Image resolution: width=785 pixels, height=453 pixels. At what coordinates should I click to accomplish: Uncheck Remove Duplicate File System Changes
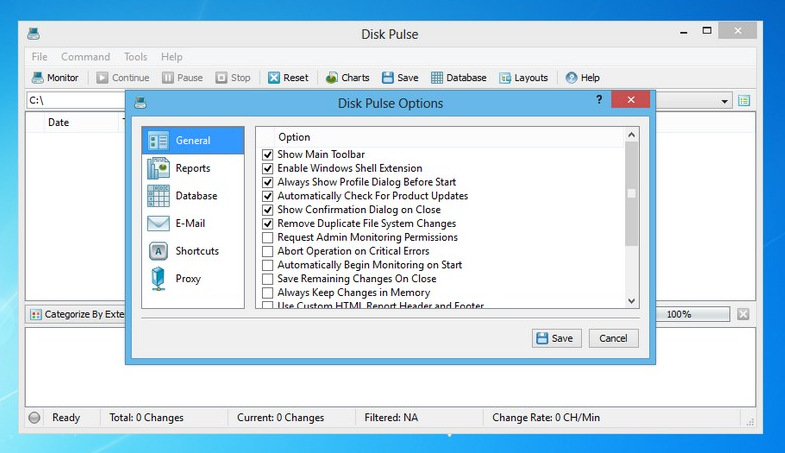(268, 224)
